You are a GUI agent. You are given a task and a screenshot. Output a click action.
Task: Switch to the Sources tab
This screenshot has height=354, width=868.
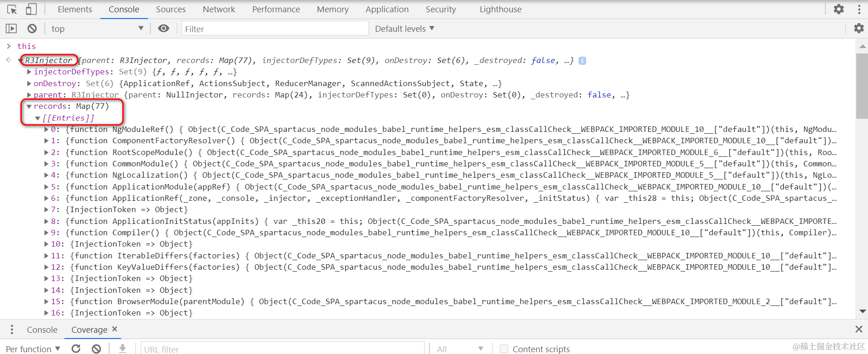coord(171,9)
